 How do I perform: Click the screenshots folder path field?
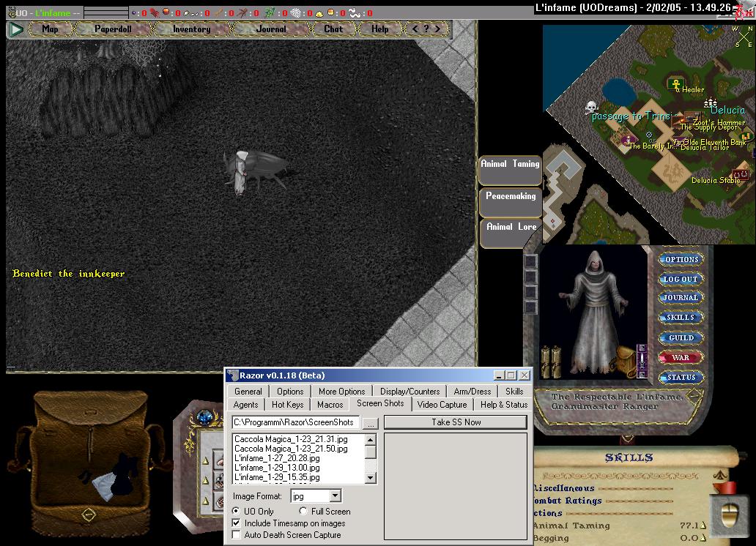click(x=295, y=422)
